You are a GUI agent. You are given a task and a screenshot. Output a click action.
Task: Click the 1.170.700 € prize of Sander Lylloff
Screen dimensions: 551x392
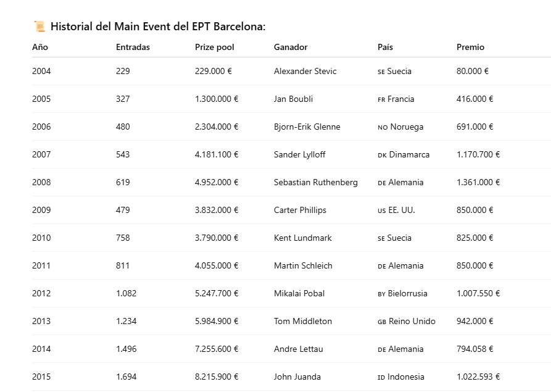pyautogui.click(x=478, y=154)
